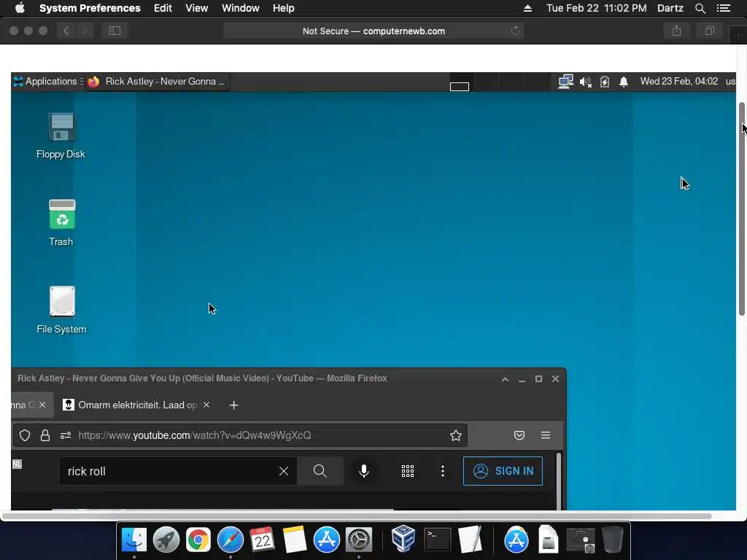Open the Window menu in the menu bar
This screenshot has width=747, height=560.
click(x=241, y=8)
